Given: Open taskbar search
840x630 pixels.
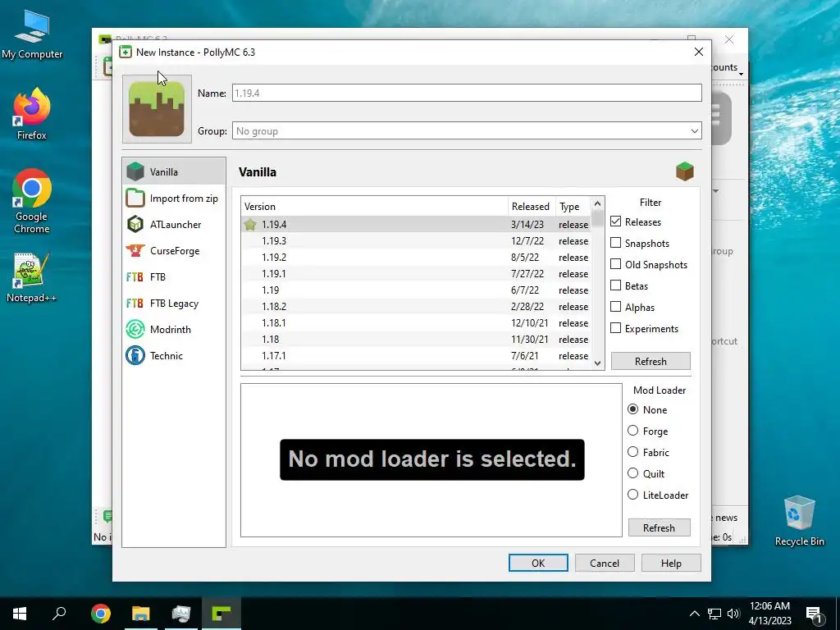Looking at the screenshot, I should point(59,614).
